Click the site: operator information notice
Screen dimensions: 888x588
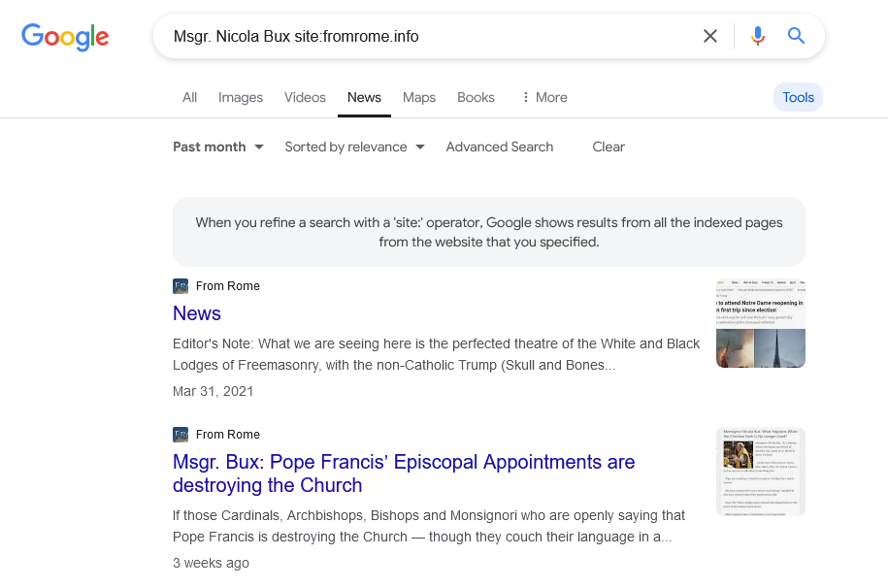[489, 232]
